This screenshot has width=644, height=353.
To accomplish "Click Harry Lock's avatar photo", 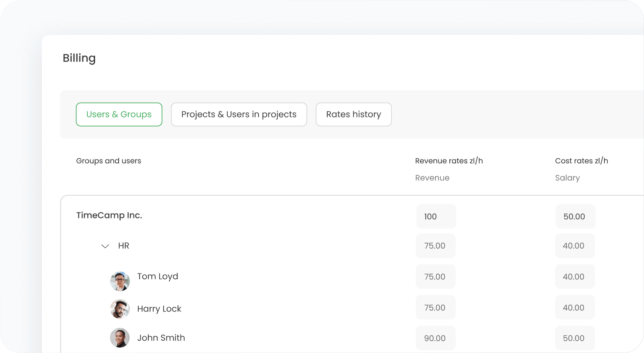I will [120, 309].
